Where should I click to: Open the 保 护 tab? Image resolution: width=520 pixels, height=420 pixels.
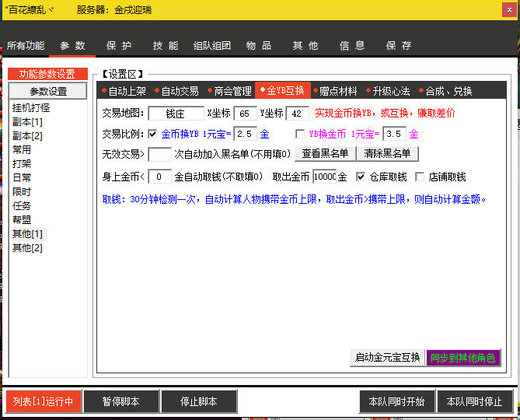coord(119,45)
